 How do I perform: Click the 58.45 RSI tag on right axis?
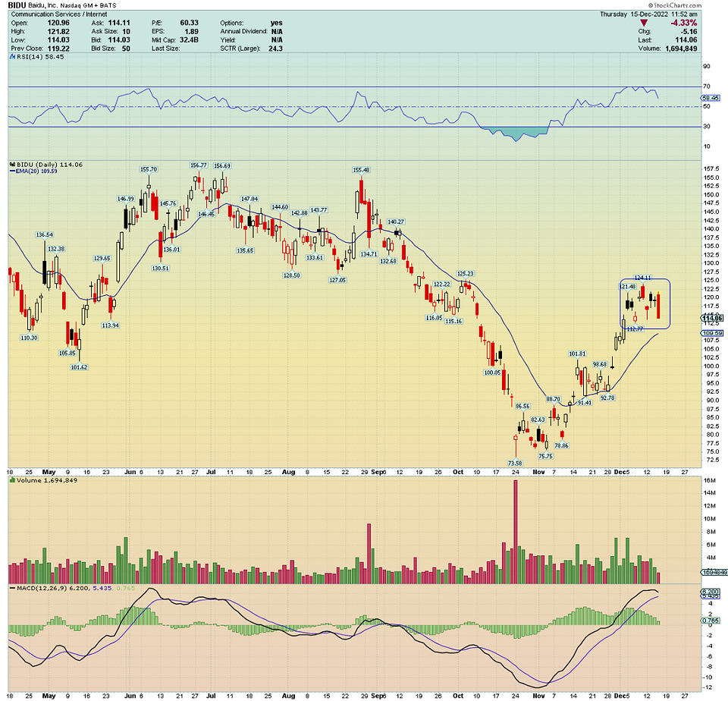711,98
